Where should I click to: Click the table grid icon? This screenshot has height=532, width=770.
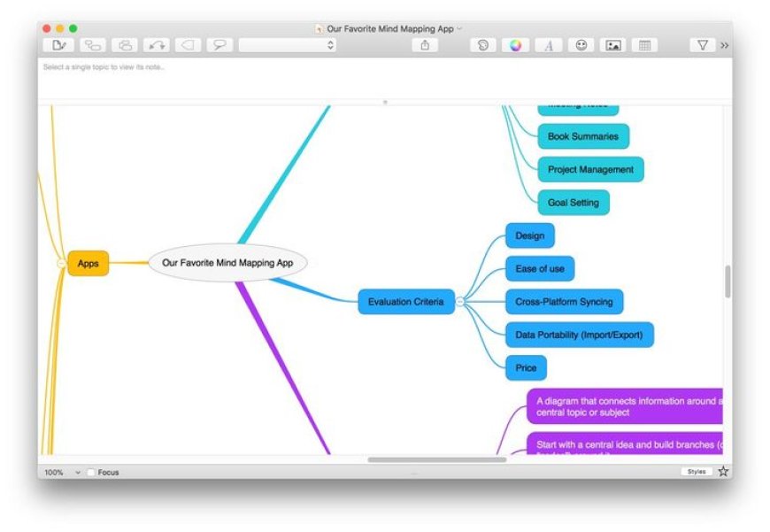(644, 45)
